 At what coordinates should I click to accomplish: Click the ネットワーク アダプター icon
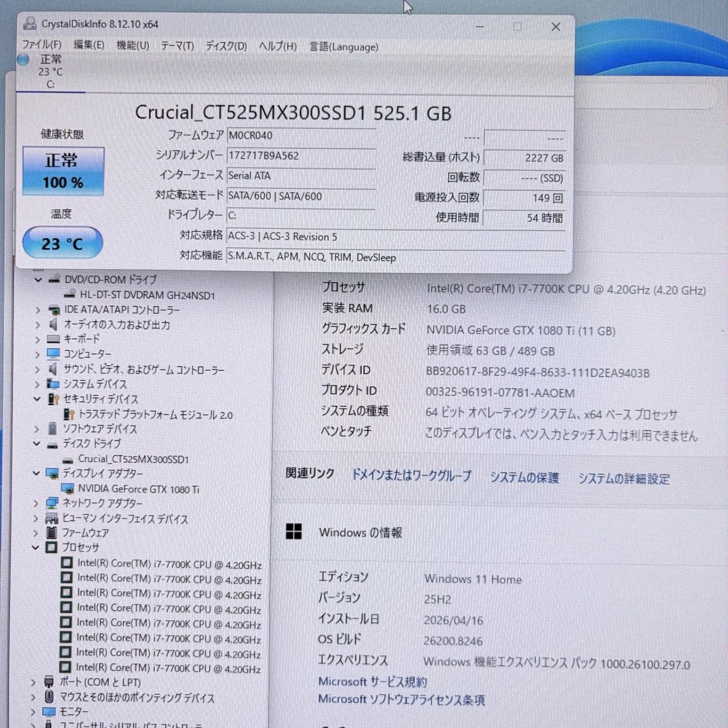[52, 503]
